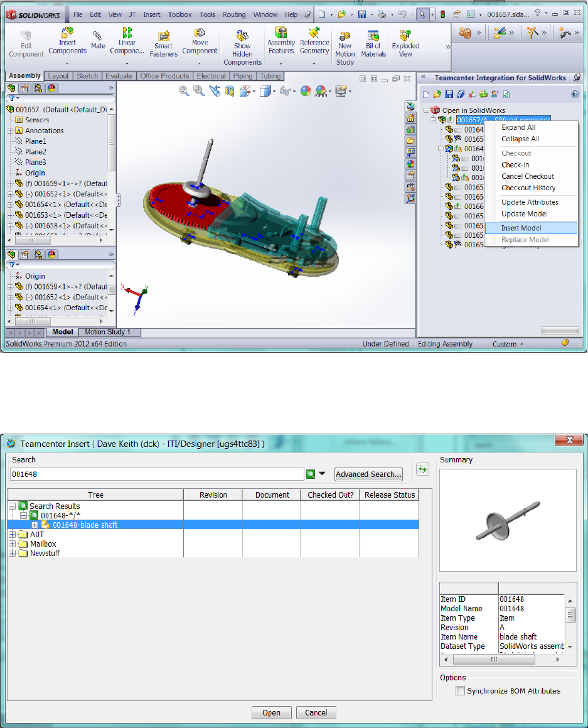Click the Cancel button in Teamcenter Insert
588x728 pixels.
316,712
